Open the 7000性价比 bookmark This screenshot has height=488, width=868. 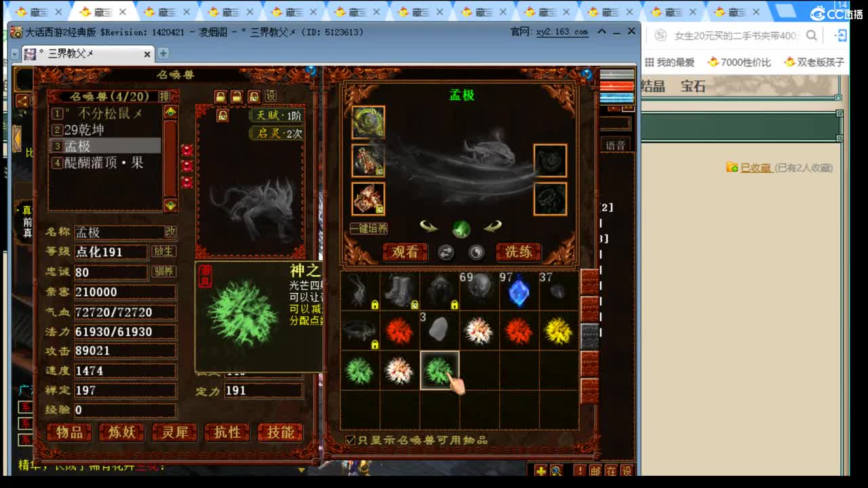click(x=739, y=62)
